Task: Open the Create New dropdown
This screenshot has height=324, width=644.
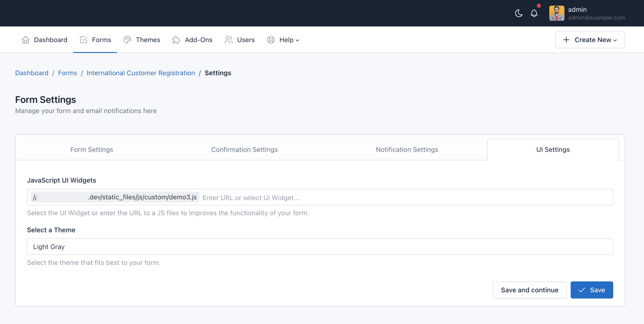Action: pos(590,40)
